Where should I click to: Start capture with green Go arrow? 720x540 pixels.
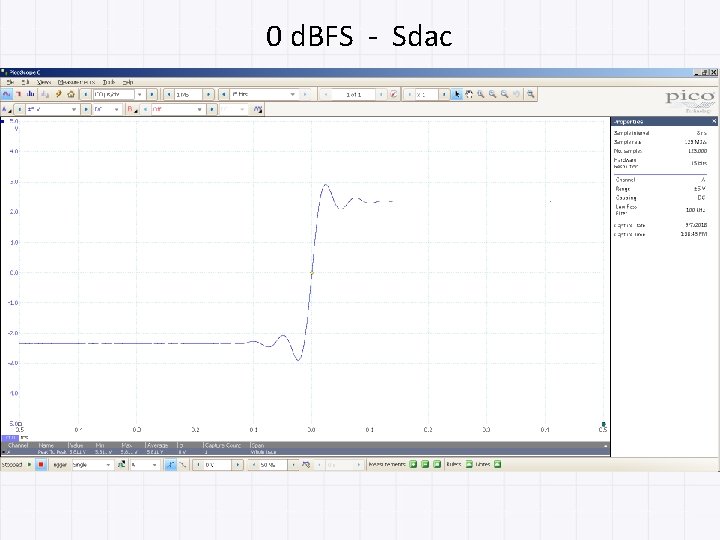click(29, 465)
